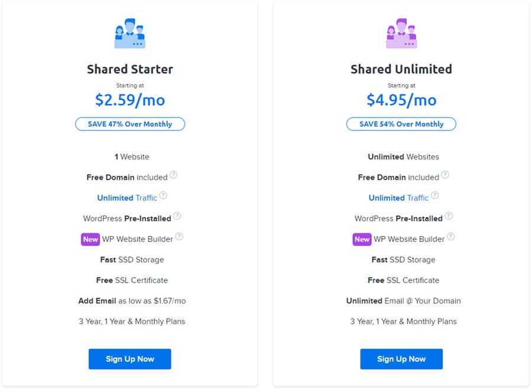Click the blue Shared Starter plan icon
The height and width of the screenshot is (392, 532).
click(129, 34)
